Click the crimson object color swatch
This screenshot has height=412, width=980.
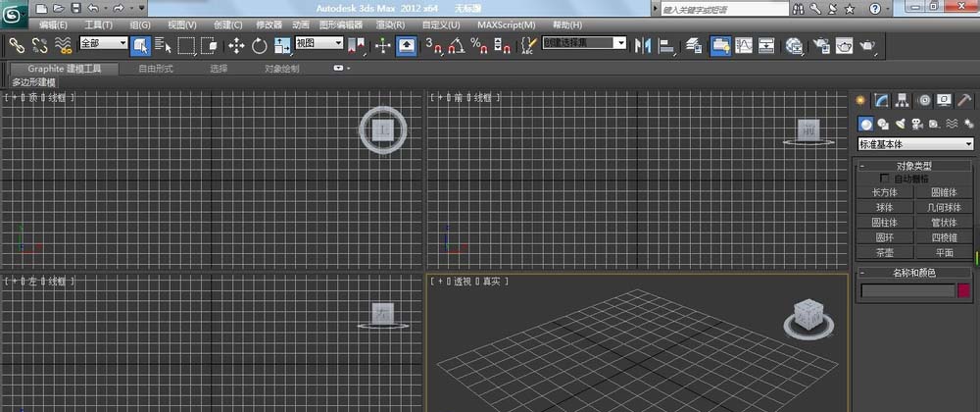964,290
